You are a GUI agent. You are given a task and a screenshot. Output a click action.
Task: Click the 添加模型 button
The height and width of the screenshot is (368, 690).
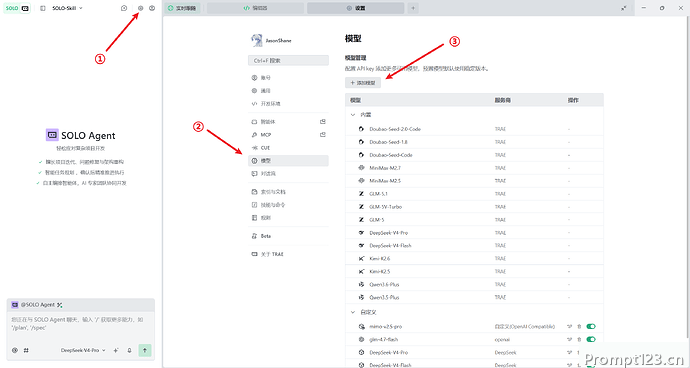(x=363, y=83)
